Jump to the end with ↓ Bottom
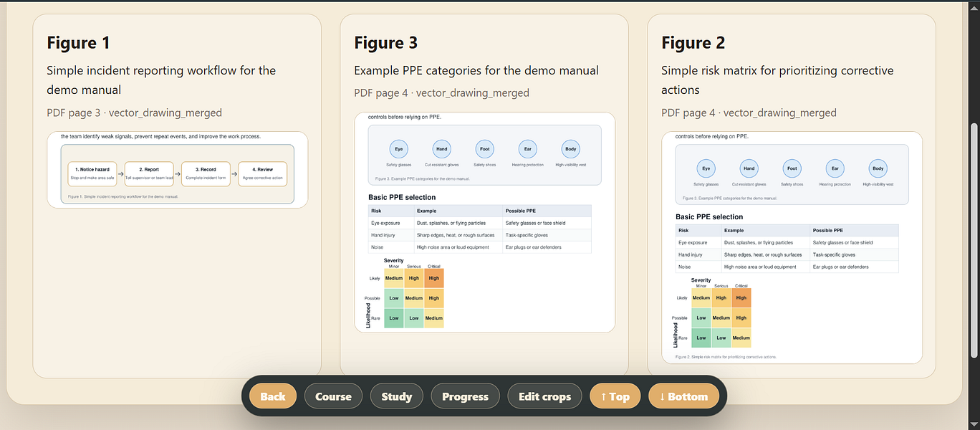 pos(683,396)
